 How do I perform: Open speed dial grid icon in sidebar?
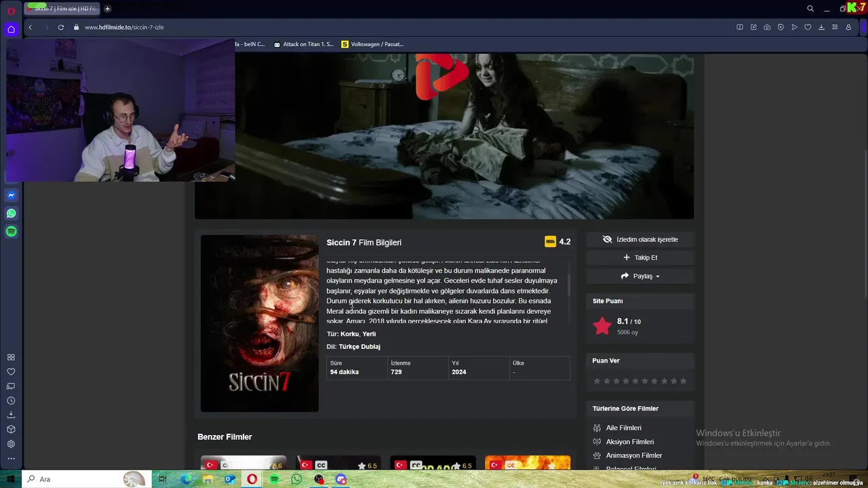click(11, 357)
